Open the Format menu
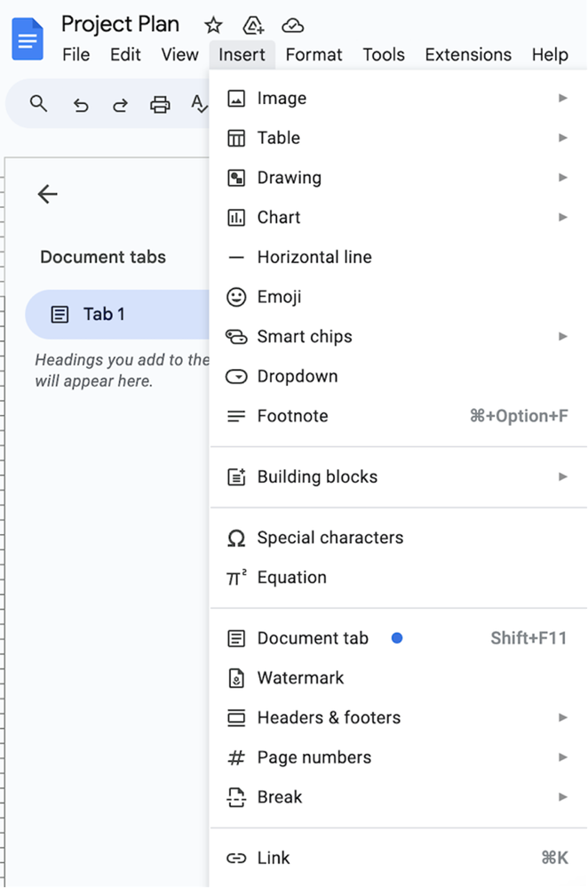This screenshot has width=588, height=888. (314, 55)
